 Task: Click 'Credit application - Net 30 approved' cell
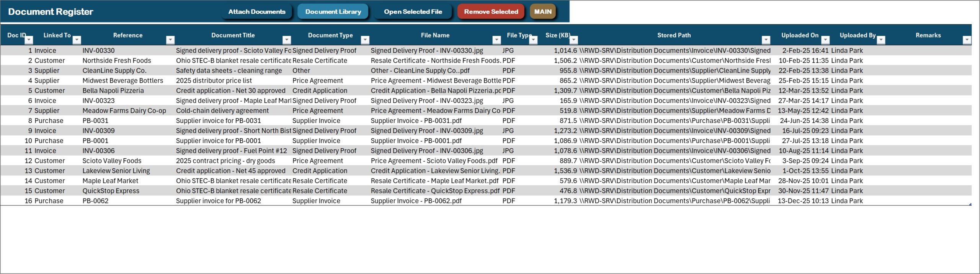[x=233, y=90]
